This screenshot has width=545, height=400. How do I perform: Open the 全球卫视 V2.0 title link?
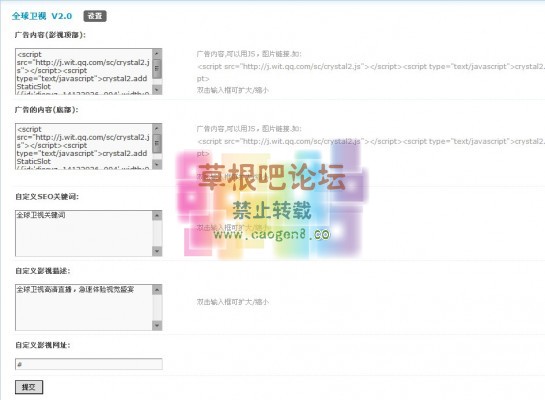[x=42, y=16]
